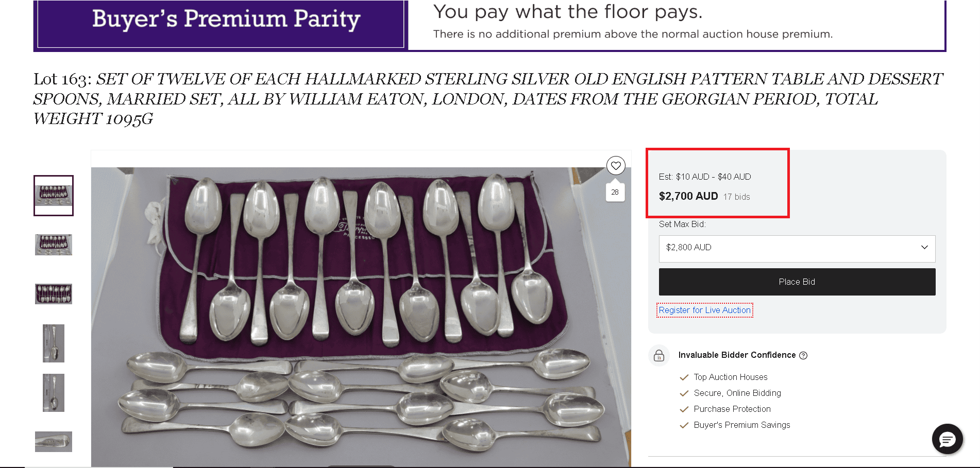Screen dimensions: 980x468
Task: Toggle the favorite heart on the main photo
Action: [x=616, y=165]
